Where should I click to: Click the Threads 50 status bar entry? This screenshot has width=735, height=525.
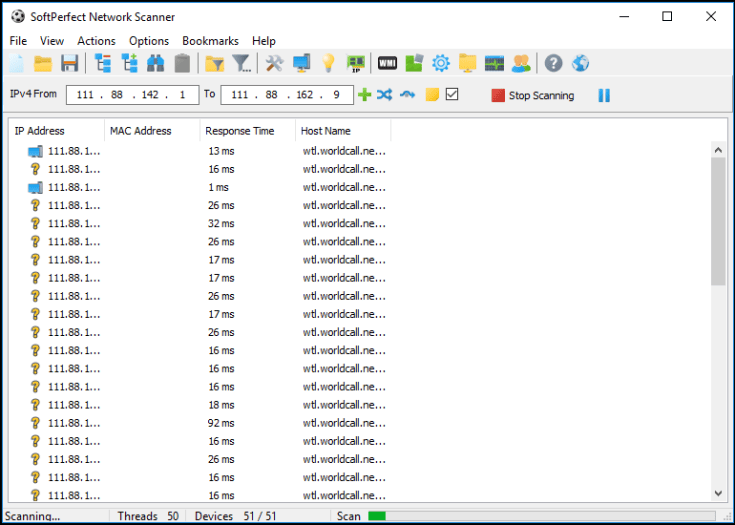click(148, 516)
